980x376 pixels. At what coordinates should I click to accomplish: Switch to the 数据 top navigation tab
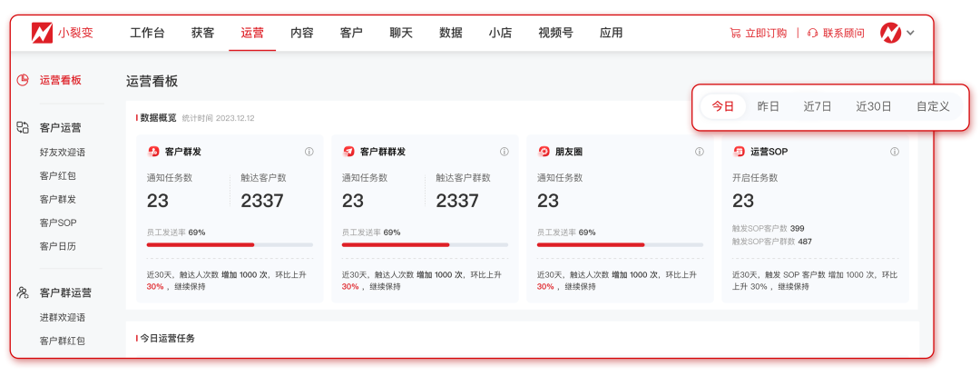(x=451, y=34)
